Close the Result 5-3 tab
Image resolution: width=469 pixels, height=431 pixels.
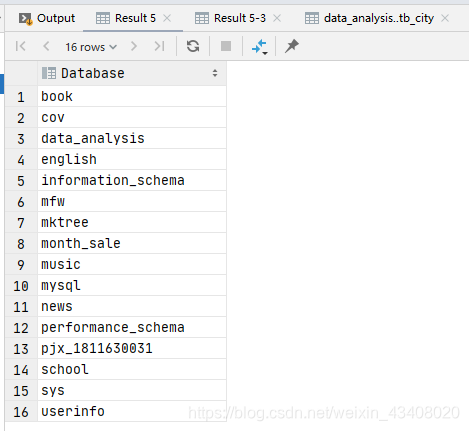coord(277,18)
